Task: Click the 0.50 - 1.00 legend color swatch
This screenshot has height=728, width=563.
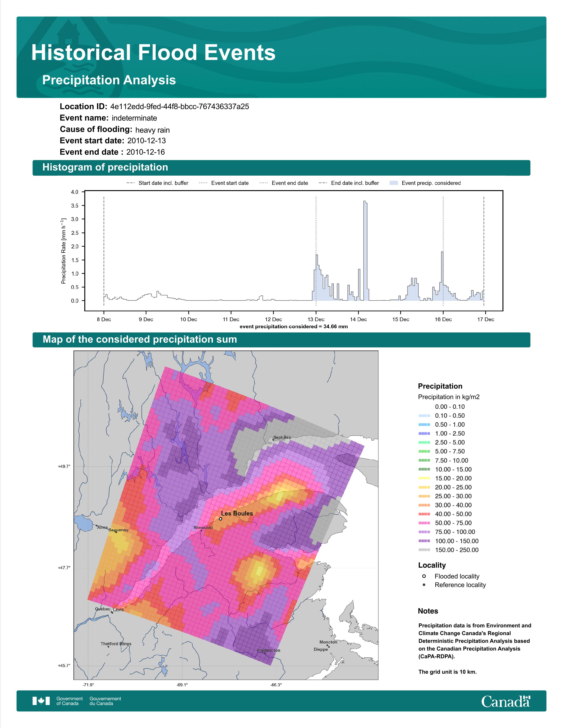Action: coord(424,425)
